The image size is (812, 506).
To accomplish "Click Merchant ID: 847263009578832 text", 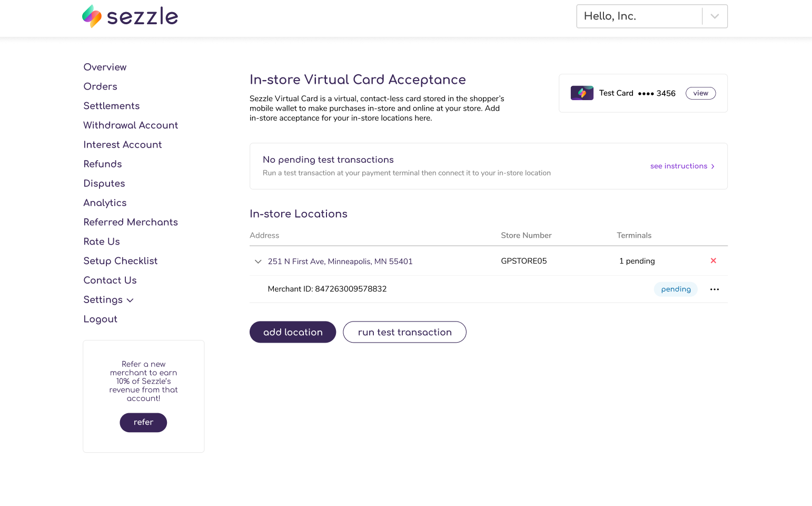I will [x=327, y=289].
